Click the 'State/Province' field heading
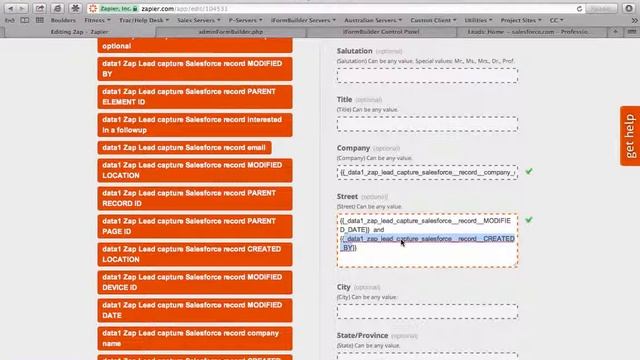This screenshot has width=640, height=360. point(362,336)
